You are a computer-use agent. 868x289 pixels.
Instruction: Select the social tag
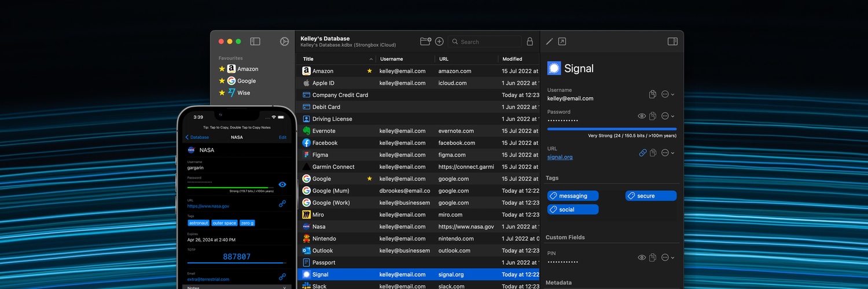(x=573, y=209)
